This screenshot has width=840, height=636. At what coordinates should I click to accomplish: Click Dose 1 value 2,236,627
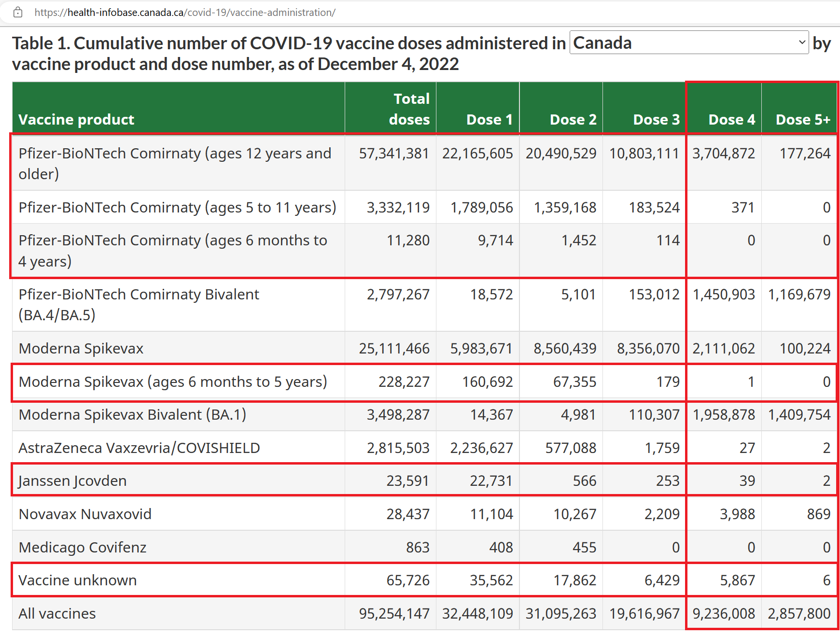[482, 448]
